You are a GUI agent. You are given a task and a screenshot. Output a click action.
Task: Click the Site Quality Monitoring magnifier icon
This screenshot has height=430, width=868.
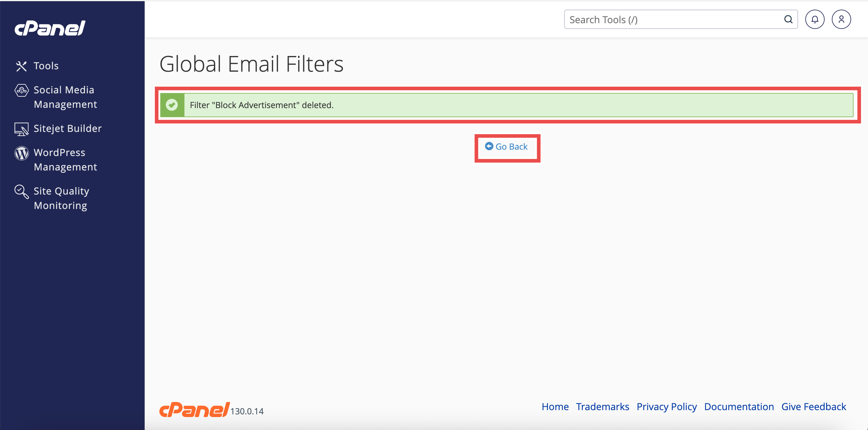click(22, 192)
